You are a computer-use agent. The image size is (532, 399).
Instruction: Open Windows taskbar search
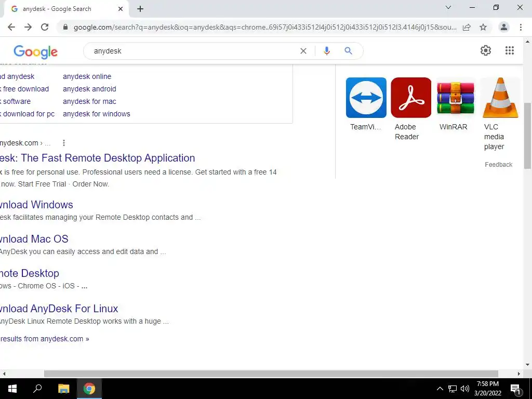(37, 389)
